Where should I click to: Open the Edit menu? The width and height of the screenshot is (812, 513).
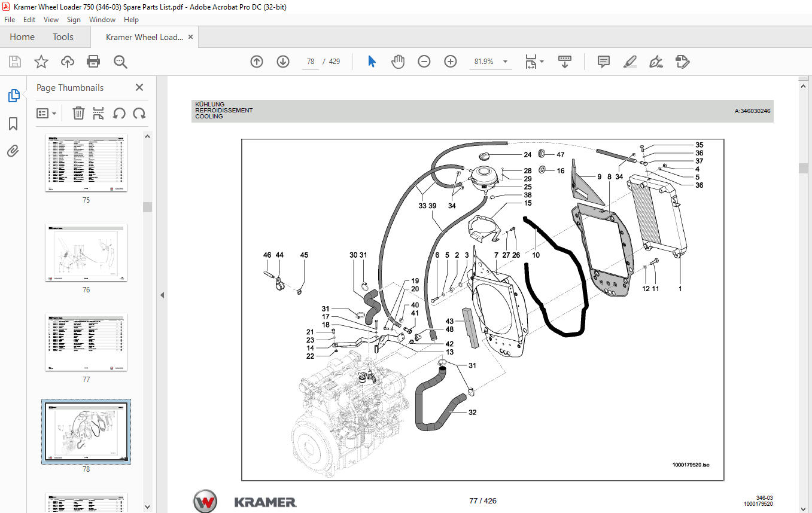29,20
